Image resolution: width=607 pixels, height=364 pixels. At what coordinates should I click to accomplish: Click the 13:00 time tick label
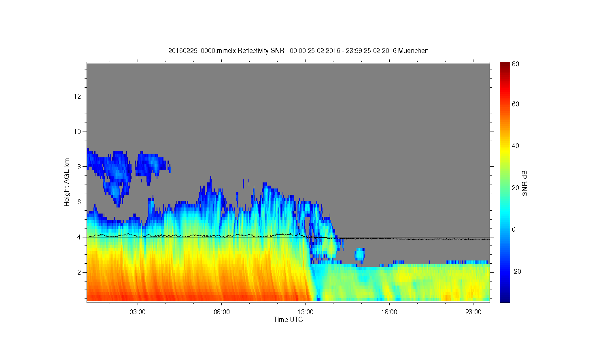click(x=306, y=312)
